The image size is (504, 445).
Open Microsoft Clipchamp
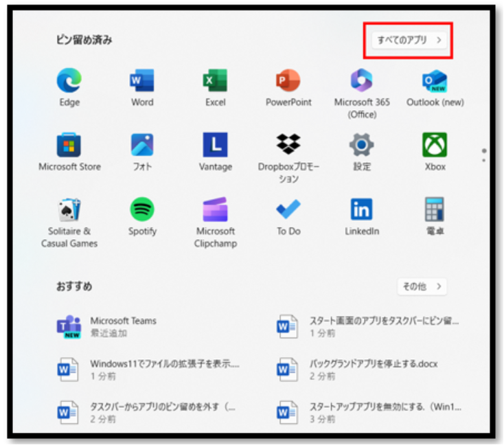tap(216, 223)
